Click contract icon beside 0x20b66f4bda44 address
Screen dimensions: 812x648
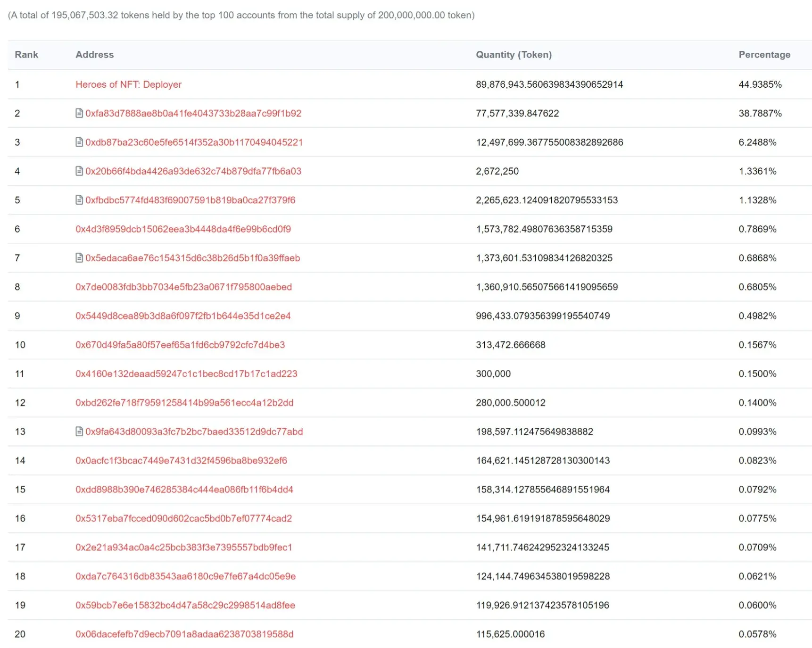click(x=79, y=171)
